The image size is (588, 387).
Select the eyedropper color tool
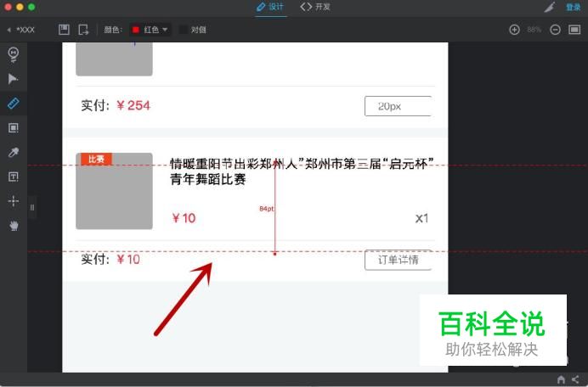coord(14,153)
